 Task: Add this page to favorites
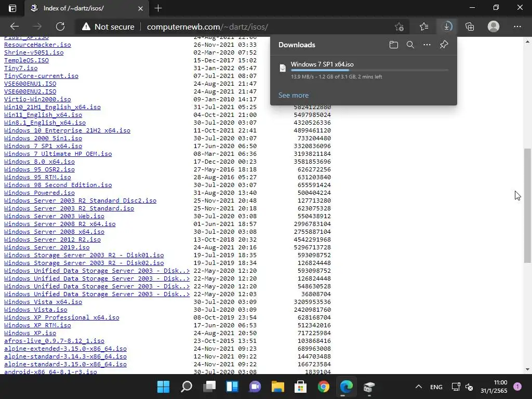(400, 26)
